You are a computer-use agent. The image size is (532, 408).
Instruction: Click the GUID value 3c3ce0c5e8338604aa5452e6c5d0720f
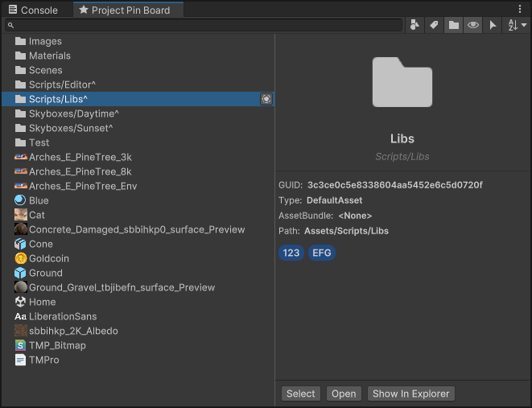[395, 185]
